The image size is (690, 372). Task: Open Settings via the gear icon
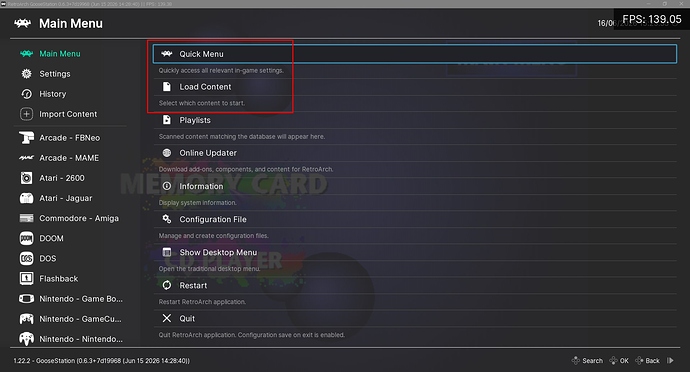(x=26, y=74)
